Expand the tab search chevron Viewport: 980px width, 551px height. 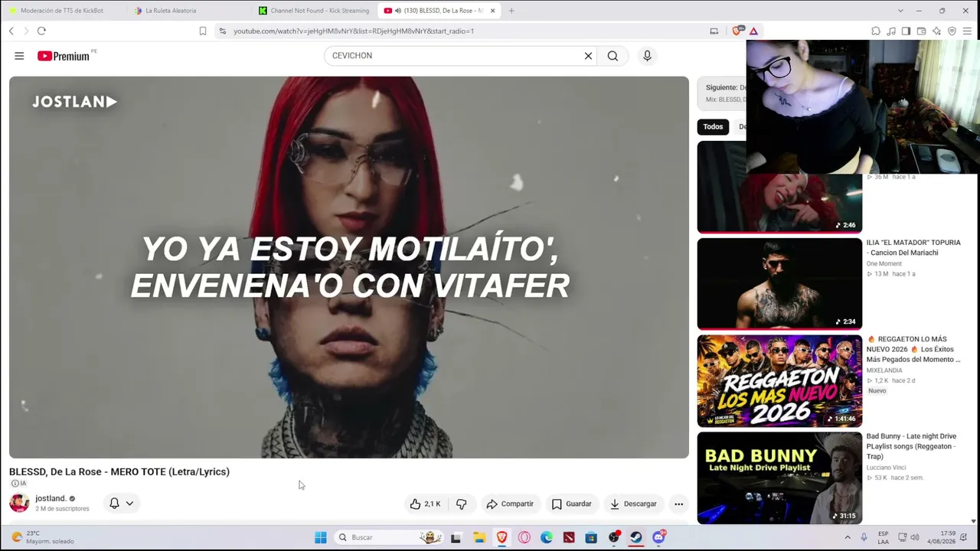tap(900, 11)
